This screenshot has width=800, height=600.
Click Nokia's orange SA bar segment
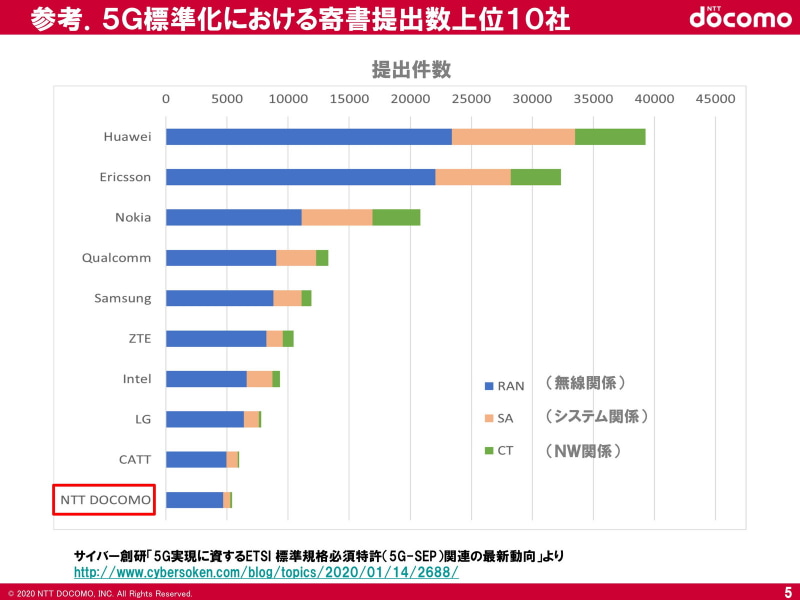[337, 217]
